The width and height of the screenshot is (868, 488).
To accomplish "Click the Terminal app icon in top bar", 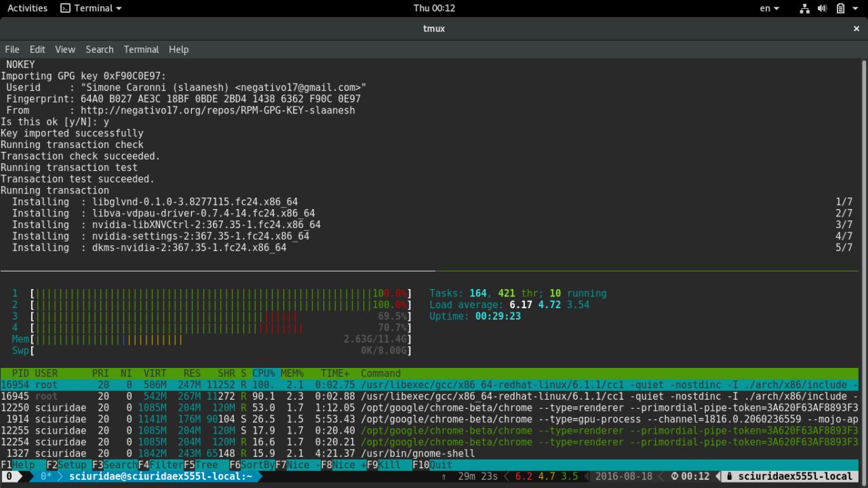I will click(65, 9).
